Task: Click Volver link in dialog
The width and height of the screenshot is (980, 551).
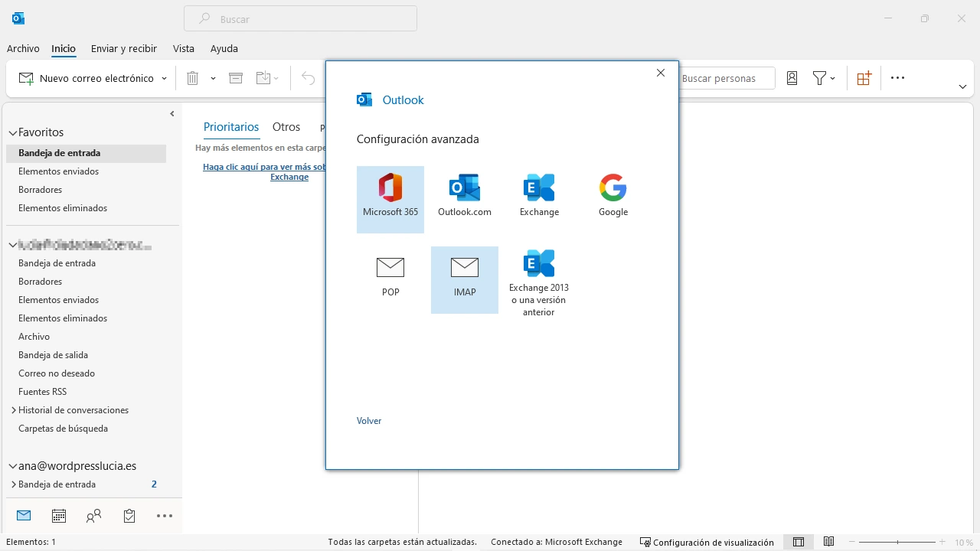Action: point(369,421)
